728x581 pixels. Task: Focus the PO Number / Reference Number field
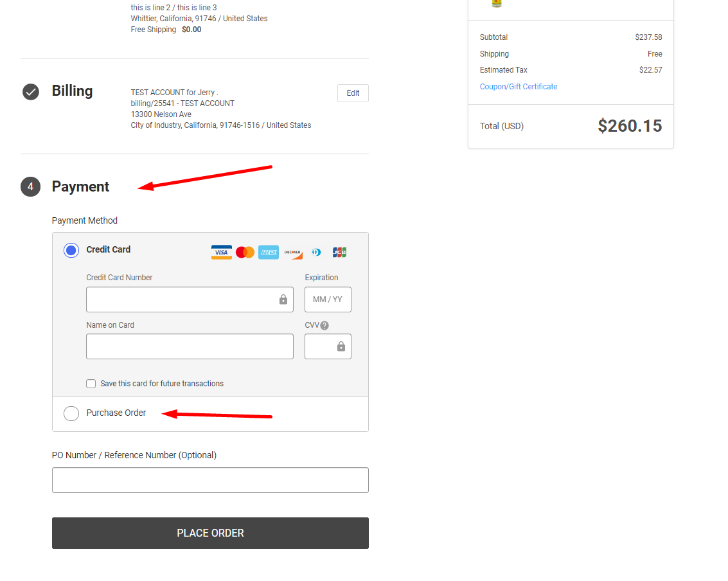point(210,480)
